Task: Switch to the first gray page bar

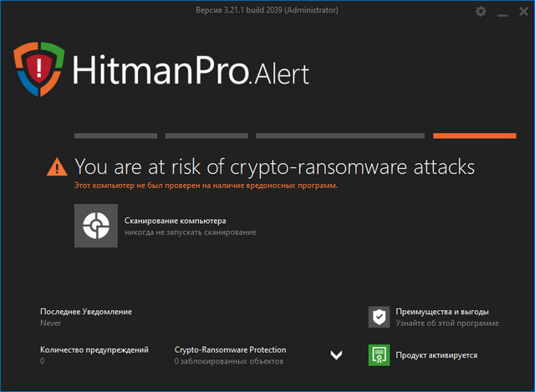Action: click(x=115, y=135)
